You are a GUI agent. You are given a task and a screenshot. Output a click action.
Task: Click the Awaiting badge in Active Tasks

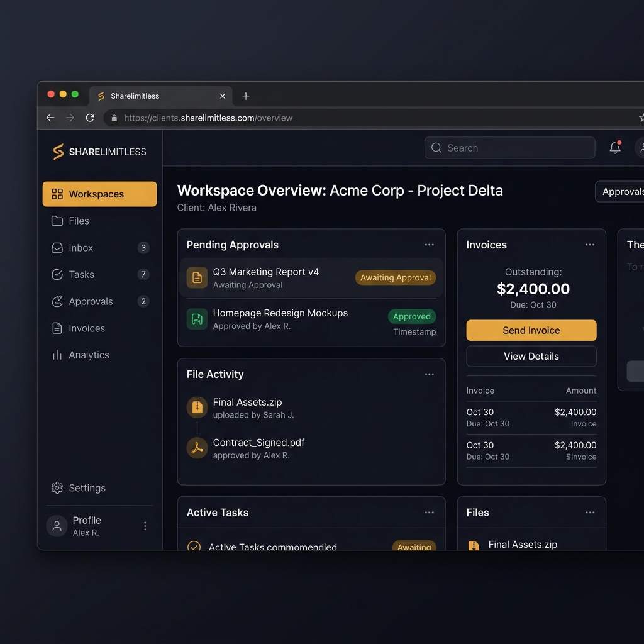click(x=414, y=545)
